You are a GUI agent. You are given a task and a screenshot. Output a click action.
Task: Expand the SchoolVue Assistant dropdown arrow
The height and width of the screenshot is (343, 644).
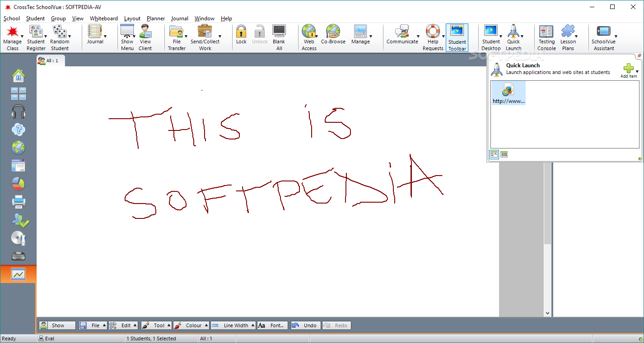point(616,36)
